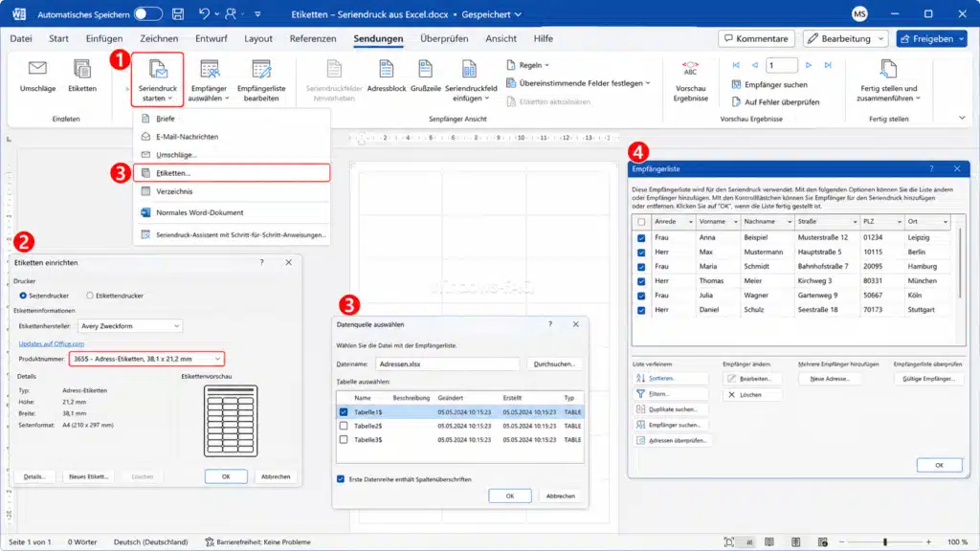Screen dimensions: 980x551
Task: Open the Sendungen ribbon tab
Action: [x=378, y=38]
